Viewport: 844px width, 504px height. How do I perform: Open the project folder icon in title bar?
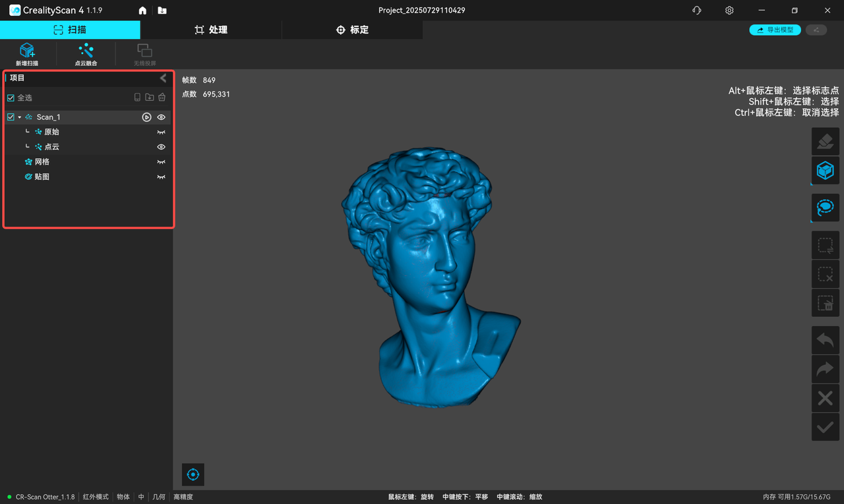click(162, 11)
